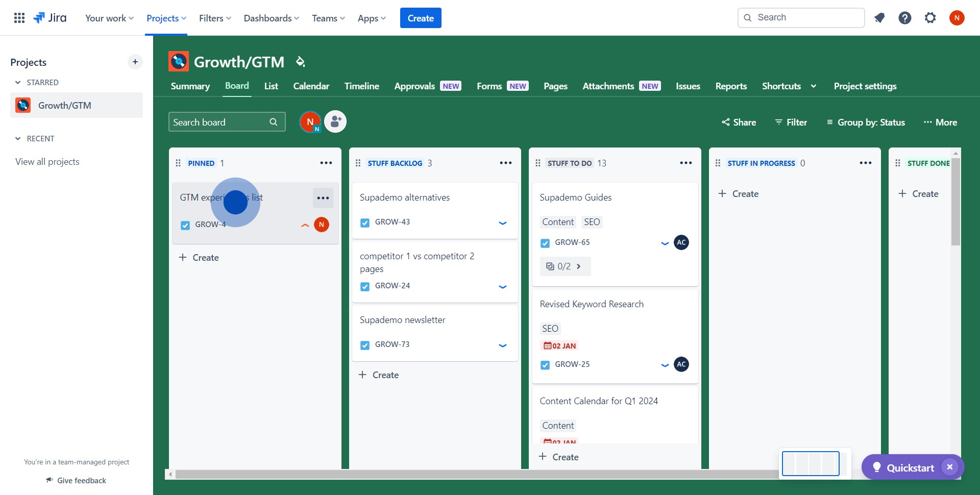Open the PINNED column more actions menu
This screenshot has width=980, height=495.
(326, 163)
